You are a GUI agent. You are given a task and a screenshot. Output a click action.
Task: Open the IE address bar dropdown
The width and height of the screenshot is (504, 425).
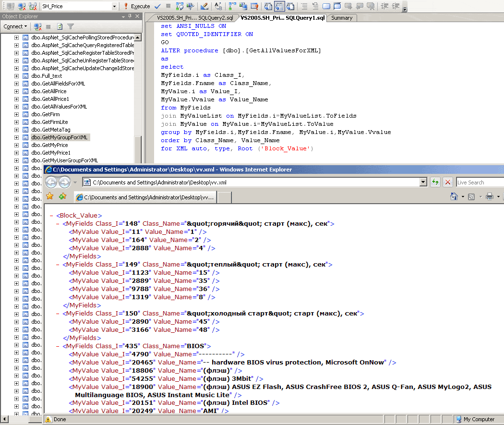pos(423,182)
